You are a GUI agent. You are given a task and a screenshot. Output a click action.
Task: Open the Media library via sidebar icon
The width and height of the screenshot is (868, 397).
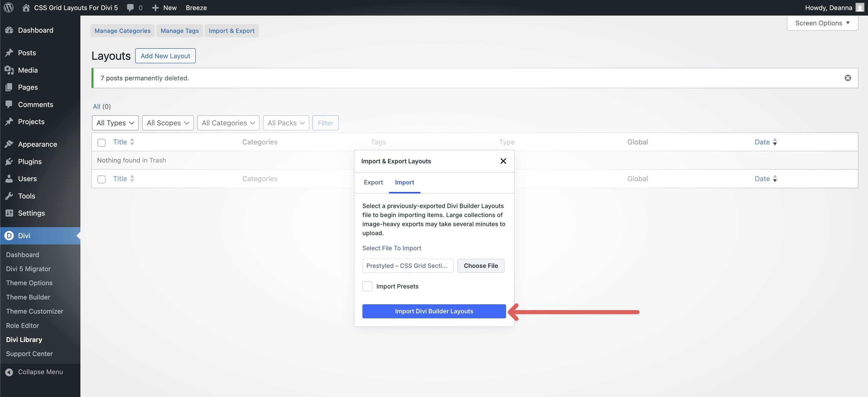(x=9, y=70)
